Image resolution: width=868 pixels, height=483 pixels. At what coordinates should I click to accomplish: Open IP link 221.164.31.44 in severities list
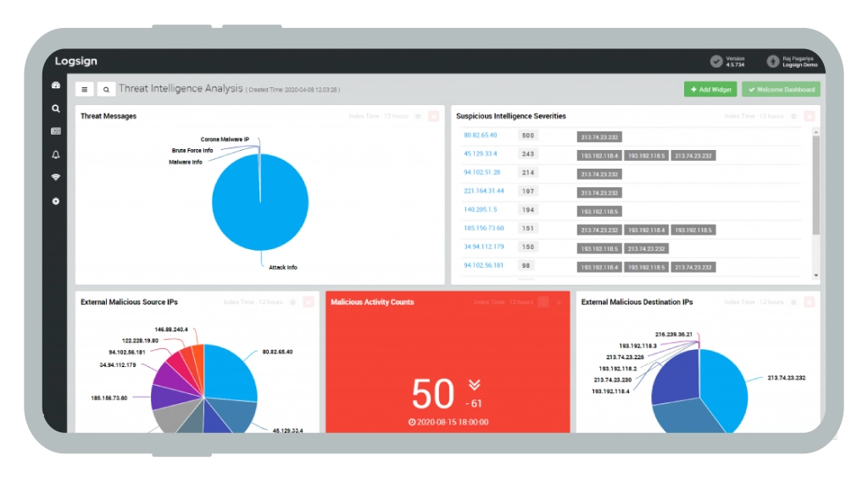click(484, 191)
